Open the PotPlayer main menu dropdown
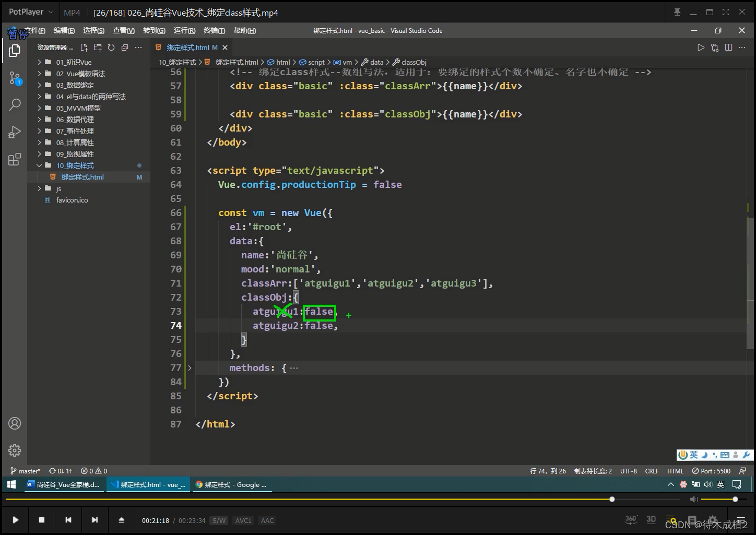 tap(31, 12)
